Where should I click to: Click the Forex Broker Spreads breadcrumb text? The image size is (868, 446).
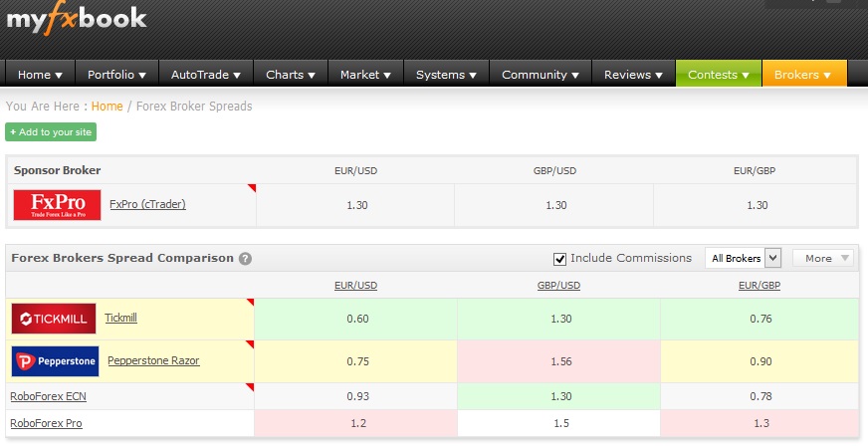tap(194, 107)
